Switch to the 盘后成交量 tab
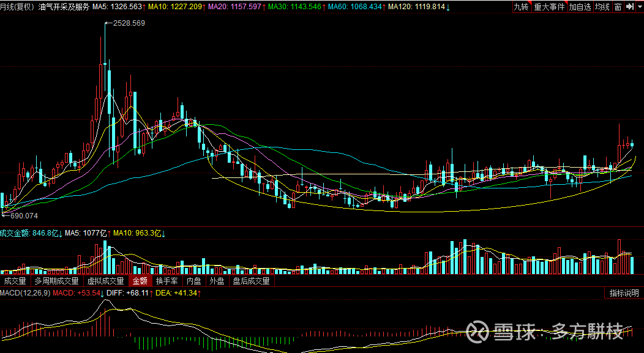 (x=252, y=281)
